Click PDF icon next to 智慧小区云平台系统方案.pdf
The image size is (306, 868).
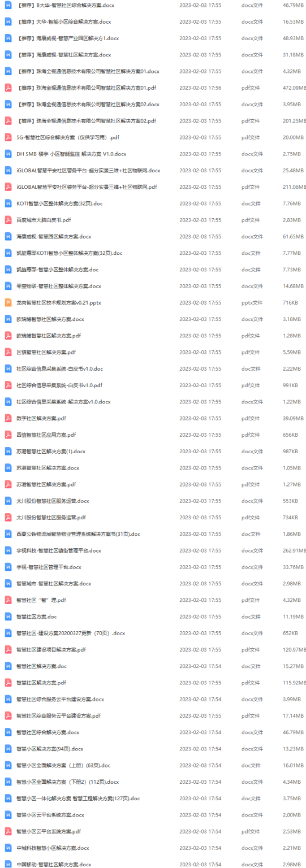click(8, 831)
